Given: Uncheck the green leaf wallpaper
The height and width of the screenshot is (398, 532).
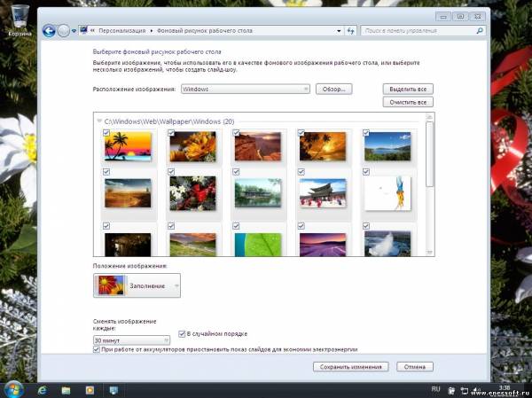Looking at the screenshot, I should coord(236,226).
